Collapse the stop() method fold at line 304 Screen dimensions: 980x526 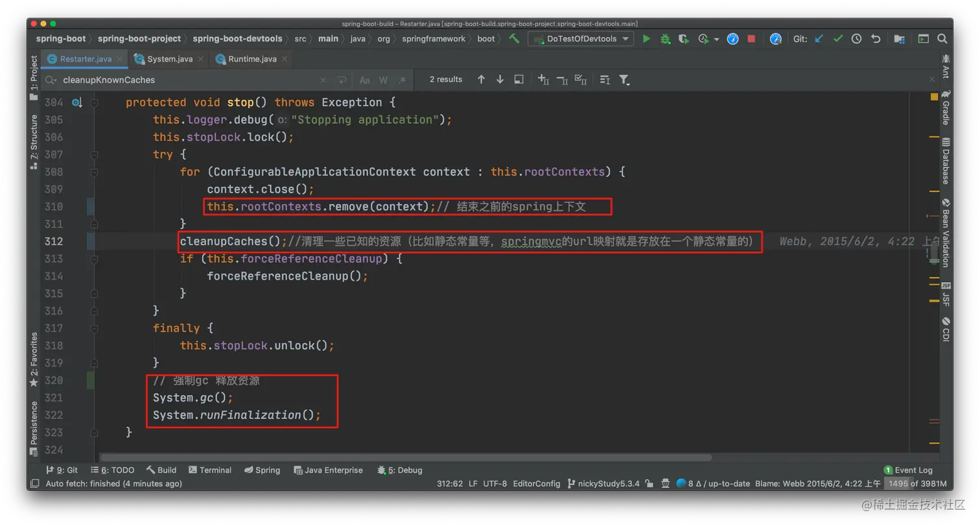click(x=95, y=102)
